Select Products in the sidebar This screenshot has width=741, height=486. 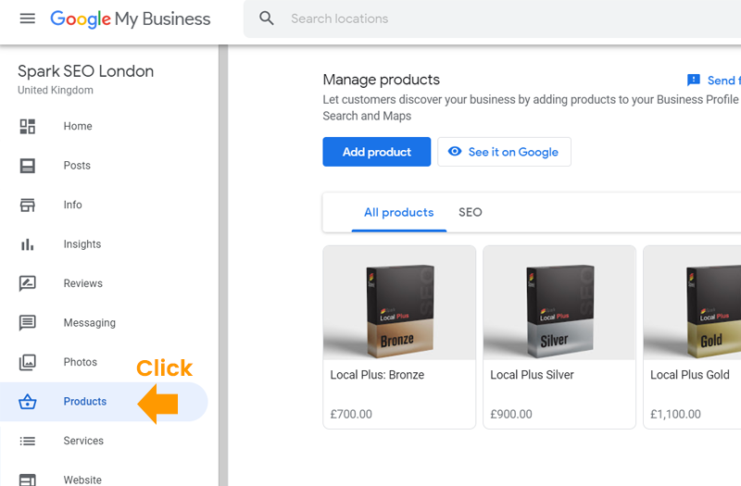pyautogui.click(x=103, y=401)
